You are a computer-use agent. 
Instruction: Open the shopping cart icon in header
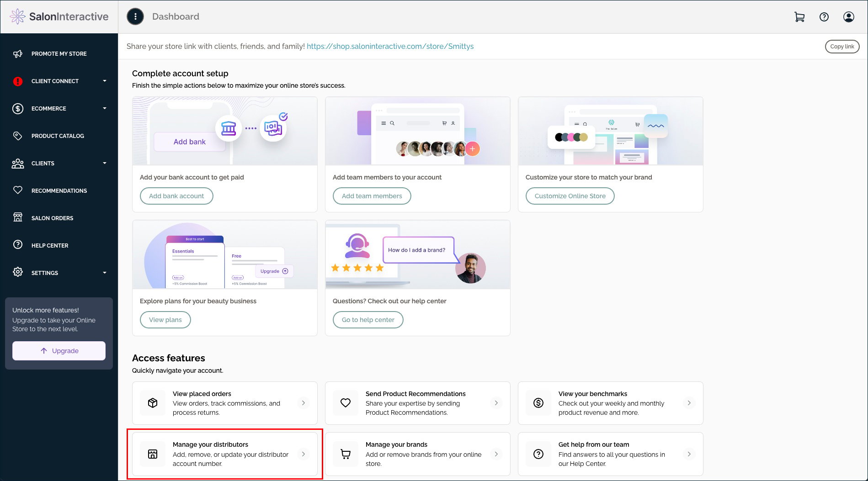[x=799, y=17]
